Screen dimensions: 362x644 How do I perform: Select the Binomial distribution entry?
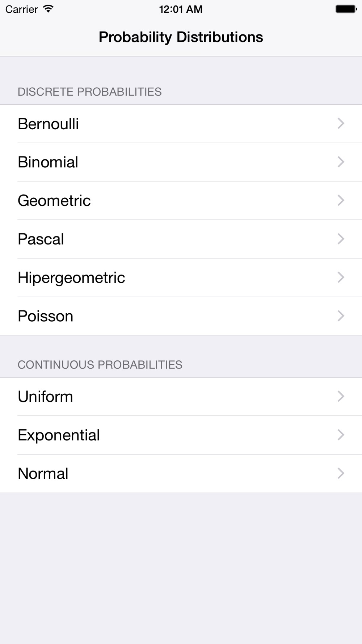pos(181,162)
